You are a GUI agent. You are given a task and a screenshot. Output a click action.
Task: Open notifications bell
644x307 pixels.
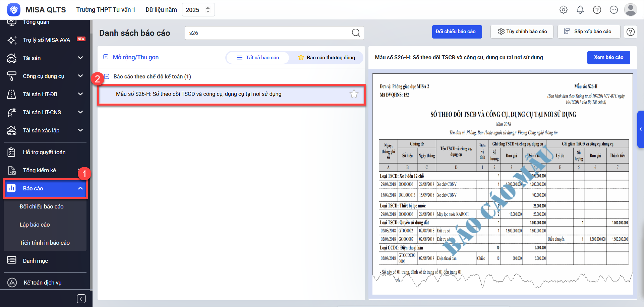580,10
